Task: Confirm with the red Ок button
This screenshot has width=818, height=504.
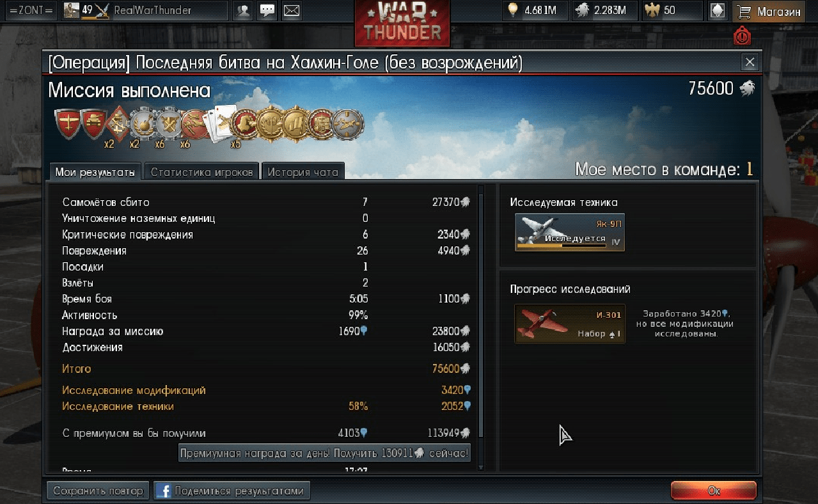Action: coord(714,491)
